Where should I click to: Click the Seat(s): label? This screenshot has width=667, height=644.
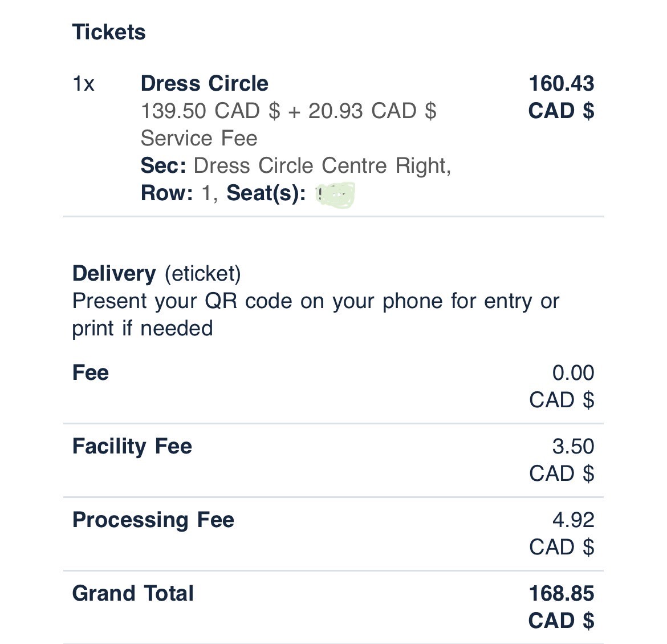(266, 193)
